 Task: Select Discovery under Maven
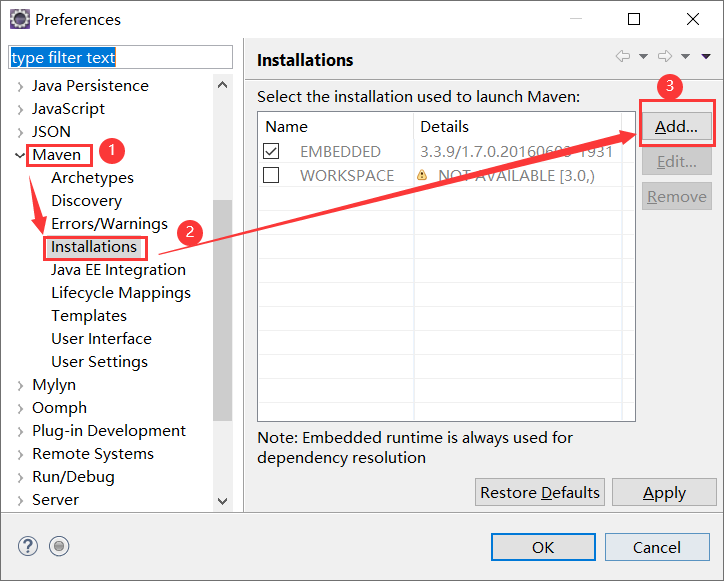click(86, 201)
